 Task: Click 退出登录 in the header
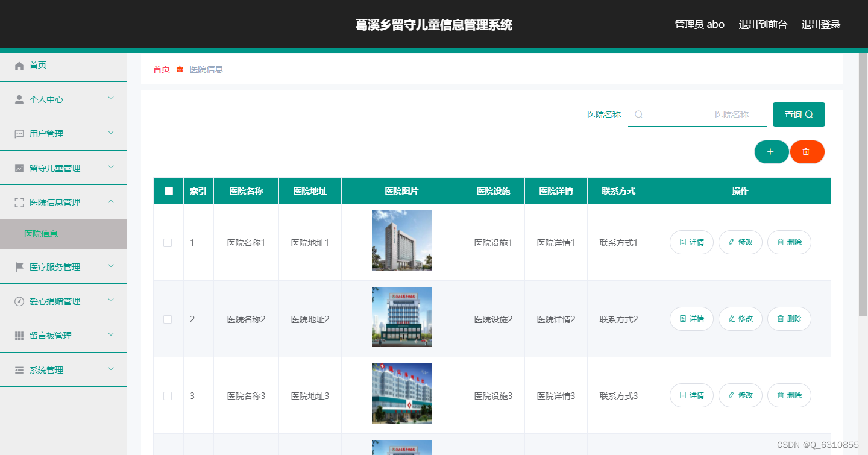[820, 25]
